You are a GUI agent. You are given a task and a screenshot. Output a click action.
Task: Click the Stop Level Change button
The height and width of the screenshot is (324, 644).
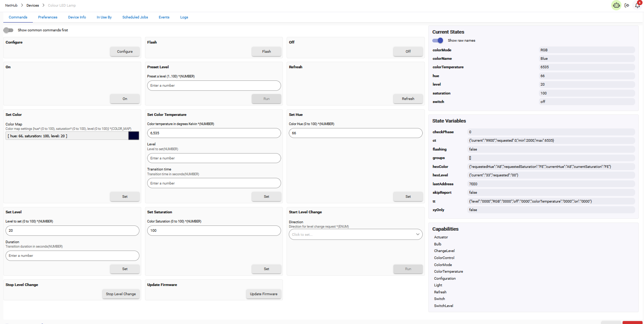[x=121, y=294]
